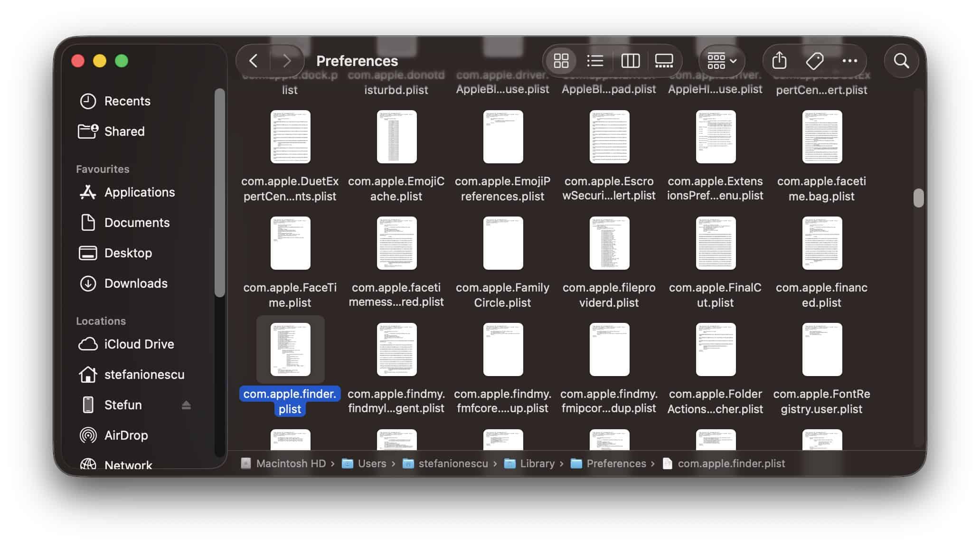Click the Recents clock icon
Screen dimensions: 980x547
[88, 101]
